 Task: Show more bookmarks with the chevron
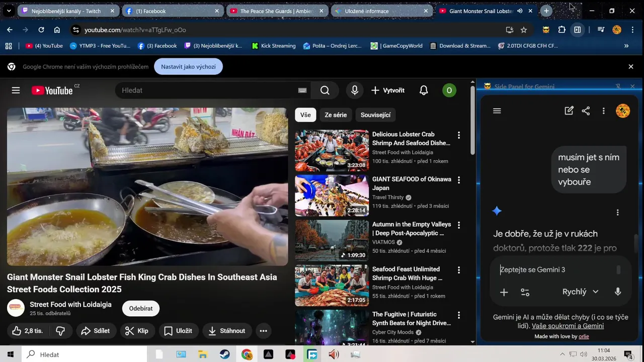626,46
